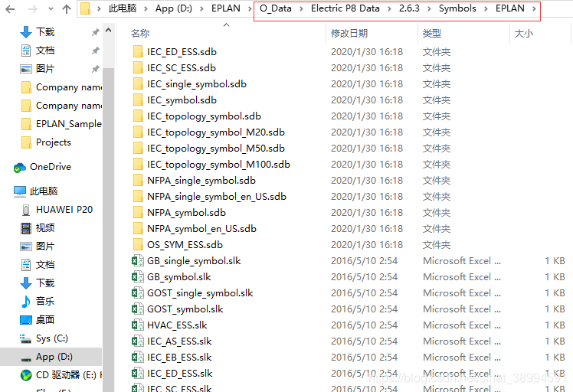573x392 pixels.
Task: Click the Up one level arrow
Action: coord(66,8)
